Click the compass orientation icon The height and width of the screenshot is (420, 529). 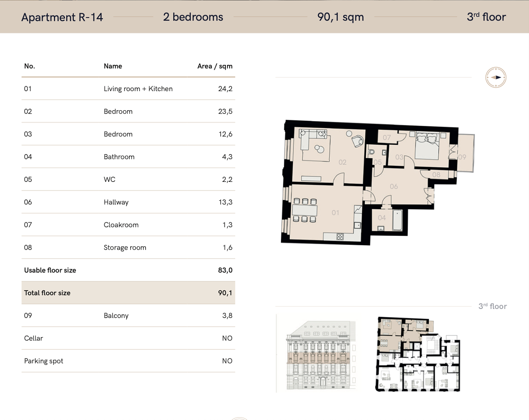pyautogui.click(x=496, y=78)
